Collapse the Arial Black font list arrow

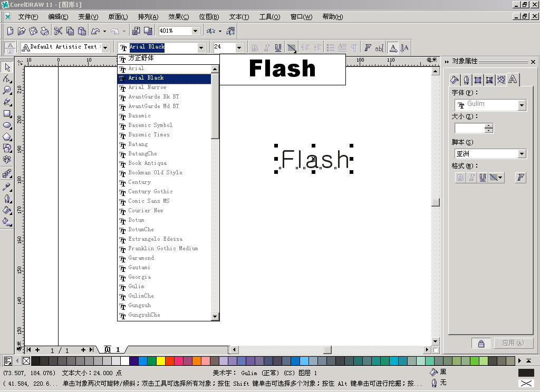(x=201, y=47)
